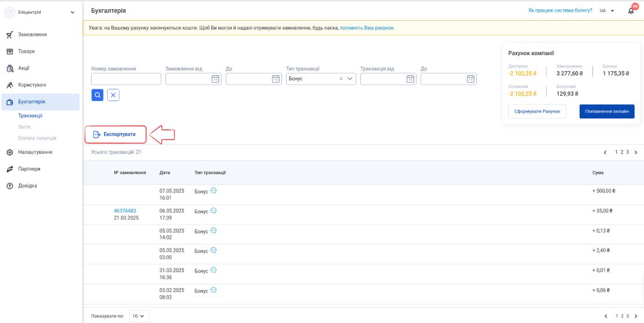Go to previous page using bottom arrow

point(605,316)
